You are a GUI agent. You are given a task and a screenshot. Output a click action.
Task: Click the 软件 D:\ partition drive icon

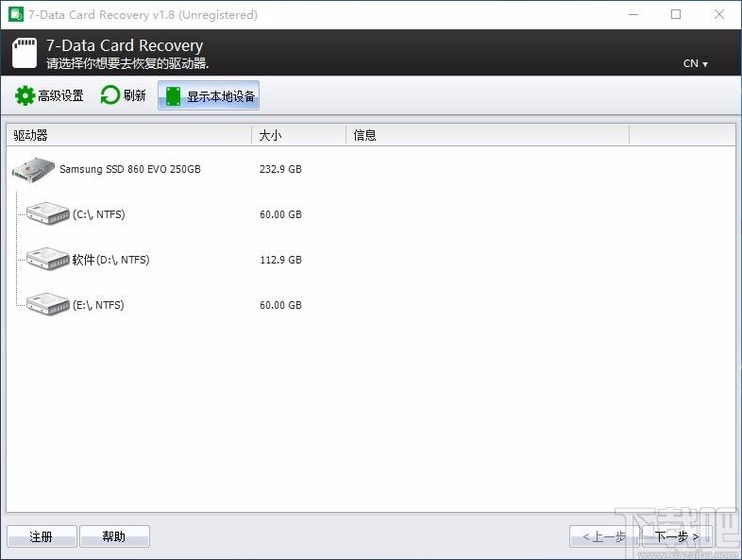[48, 259]
